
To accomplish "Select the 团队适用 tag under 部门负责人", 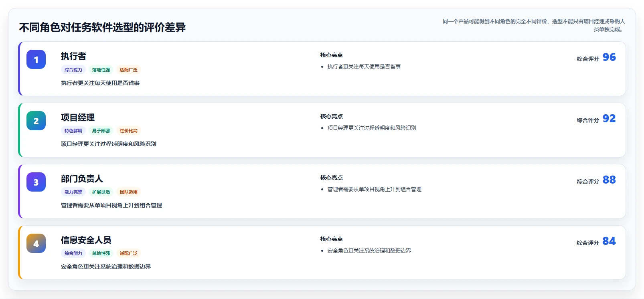I will pos(129,192).
